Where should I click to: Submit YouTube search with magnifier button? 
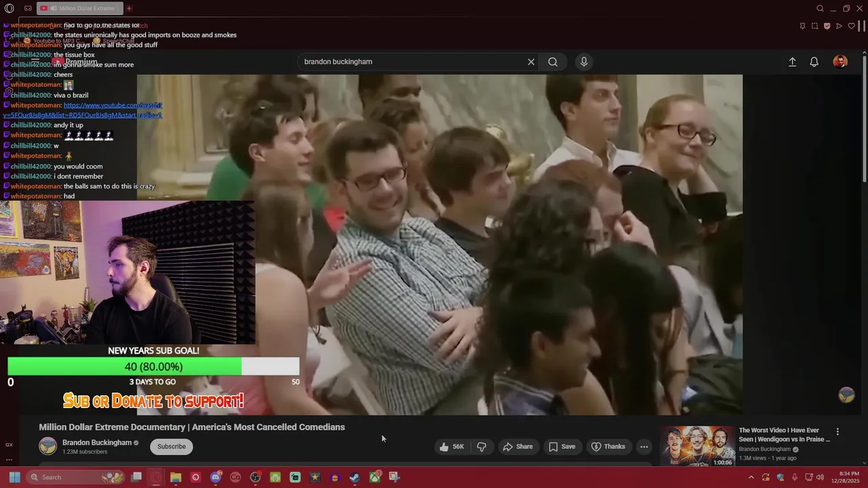(553, 62)
